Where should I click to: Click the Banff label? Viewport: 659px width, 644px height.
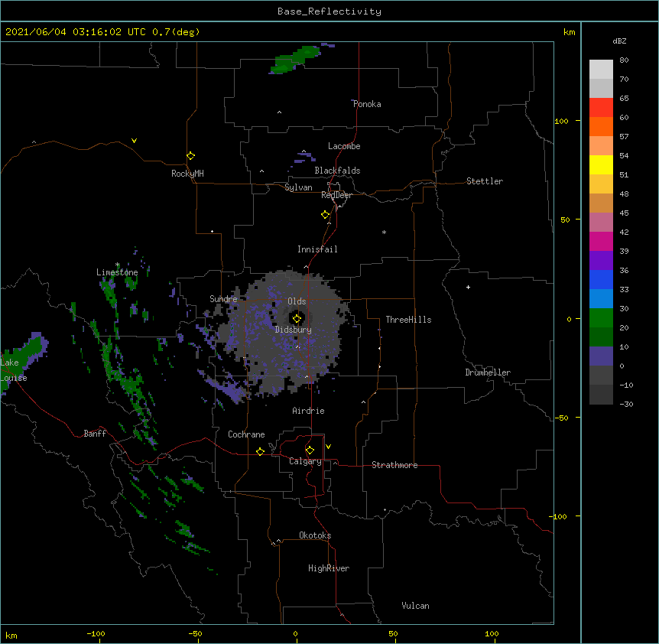[x=95, y=434]
